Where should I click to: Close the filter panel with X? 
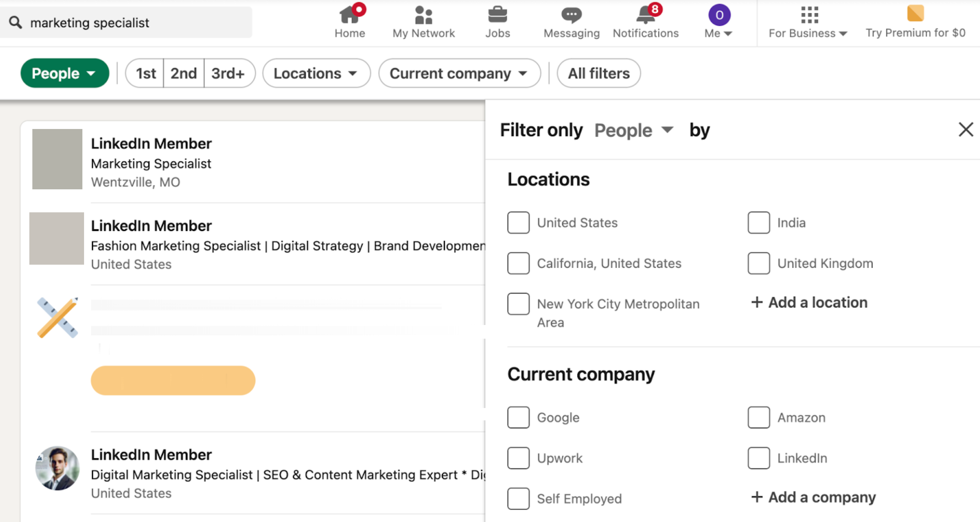click(x=965, y=130)
